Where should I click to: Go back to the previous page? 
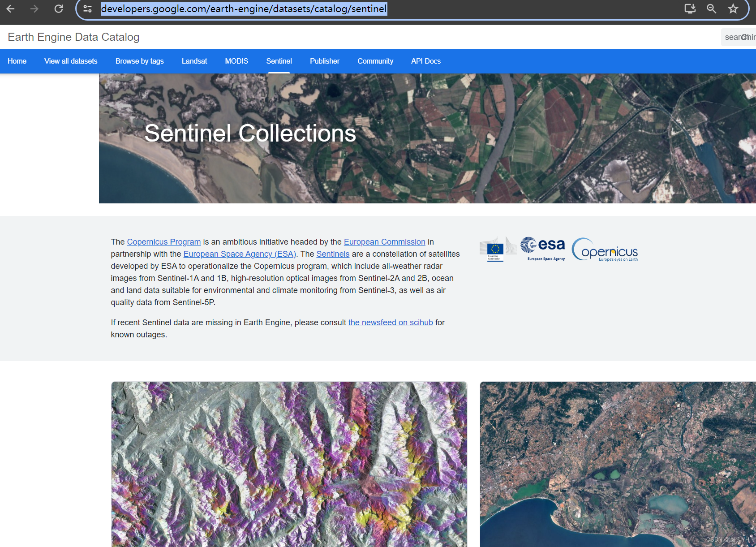pyautogui.click(x=11, y=9)
